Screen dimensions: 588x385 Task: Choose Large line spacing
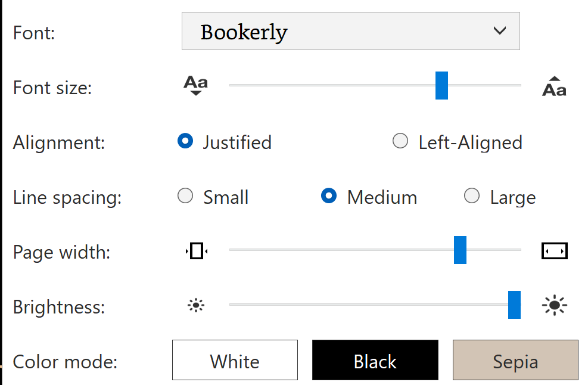[x=472, y=196]
